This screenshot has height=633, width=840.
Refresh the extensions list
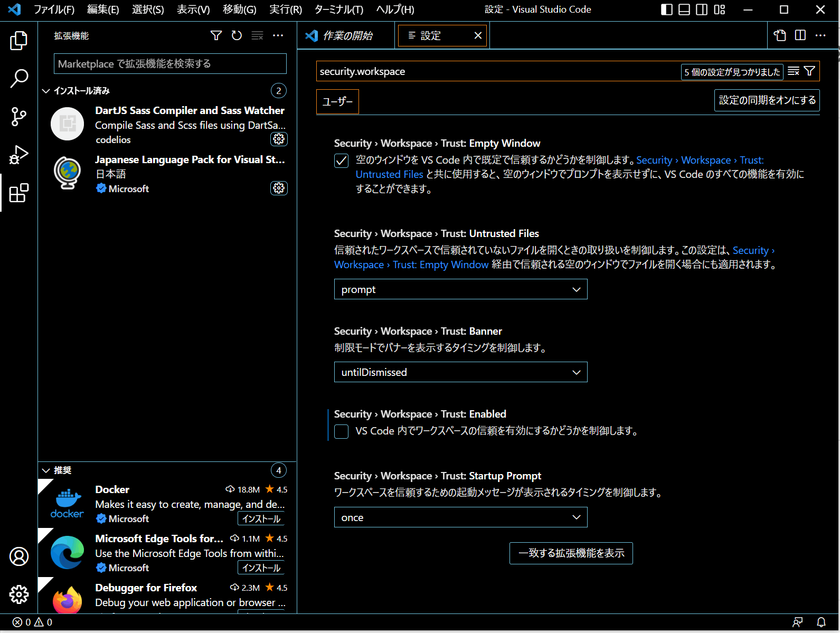point(237,35)
